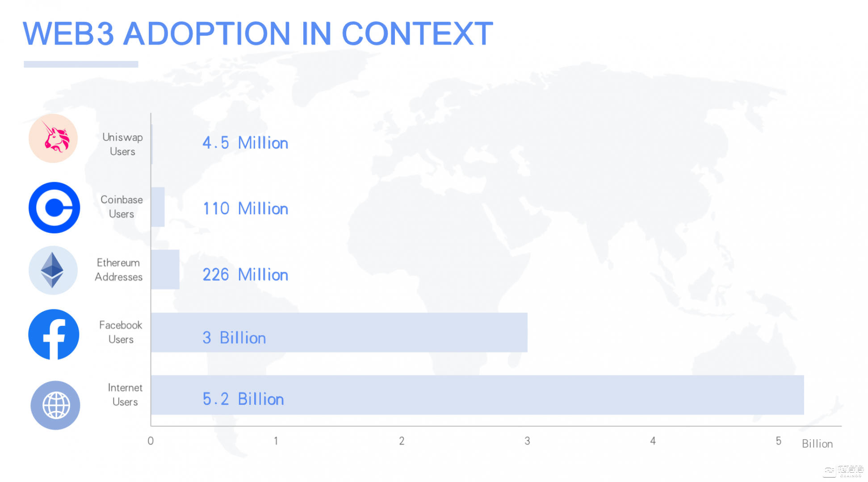
Task: Select the Facebook Users bar
Action: pos(339,332)
